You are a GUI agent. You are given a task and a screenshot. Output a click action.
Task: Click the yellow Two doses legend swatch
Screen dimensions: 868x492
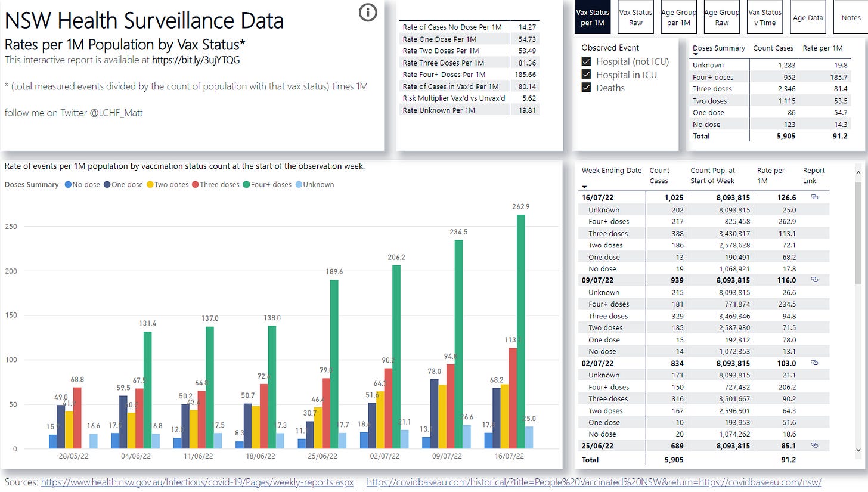[x=150, y=184]
